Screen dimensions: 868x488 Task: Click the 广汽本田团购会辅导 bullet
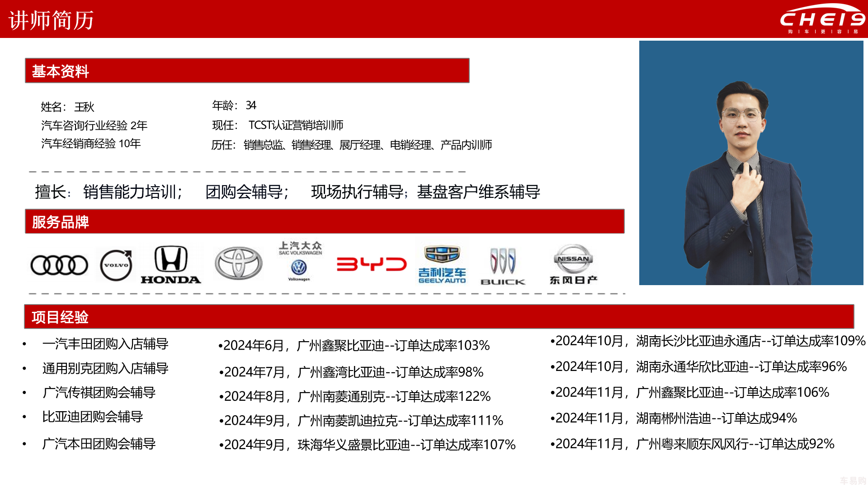(99, 444)
